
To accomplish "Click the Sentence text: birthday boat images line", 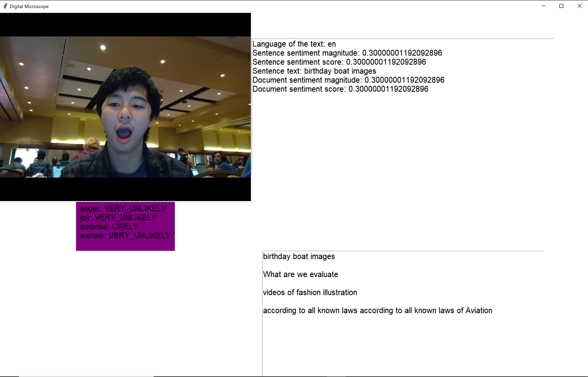I will (x=314, y=71).
